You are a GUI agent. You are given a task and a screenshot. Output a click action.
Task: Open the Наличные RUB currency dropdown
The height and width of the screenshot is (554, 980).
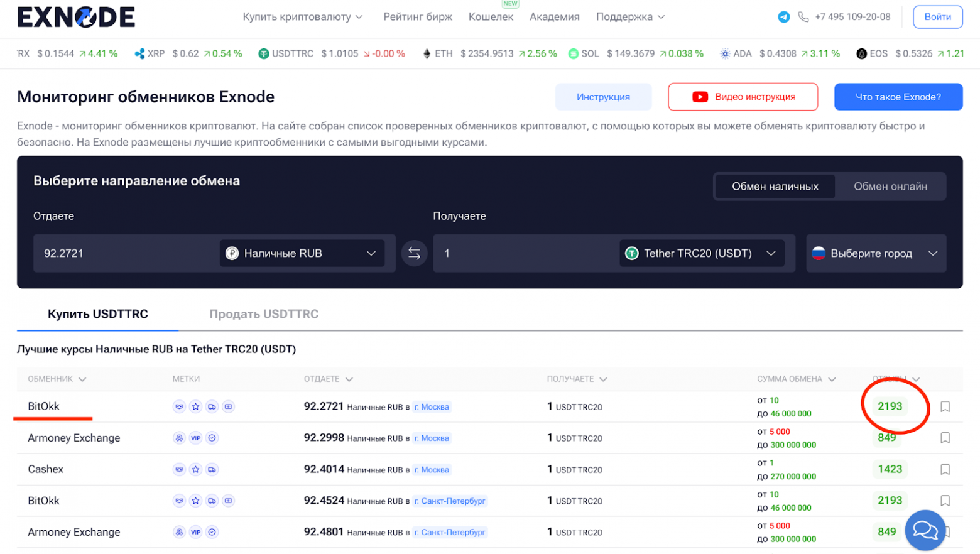coord(302,253)
